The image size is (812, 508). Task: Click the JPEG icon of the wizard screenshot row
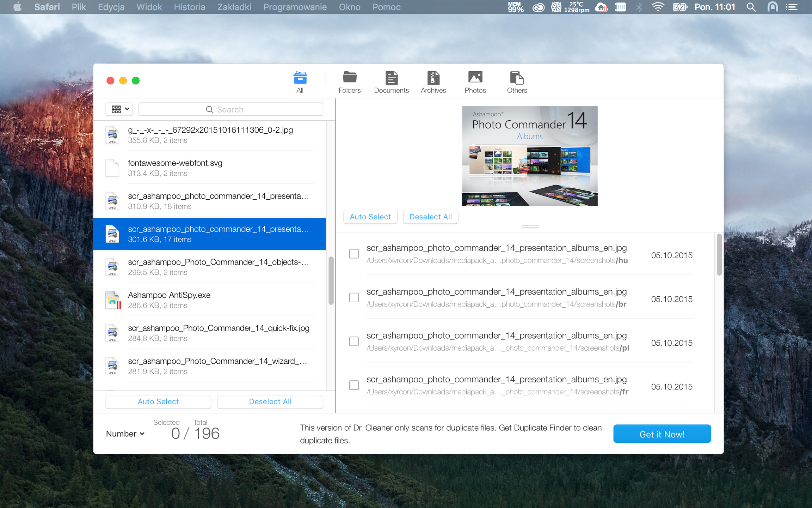point(112,366)
